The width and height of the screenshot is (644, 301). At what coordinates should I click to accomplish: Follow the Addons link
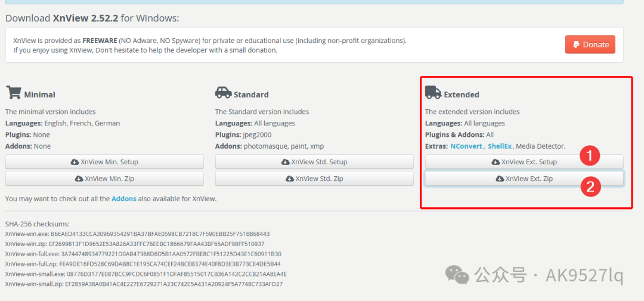point(124,198)
